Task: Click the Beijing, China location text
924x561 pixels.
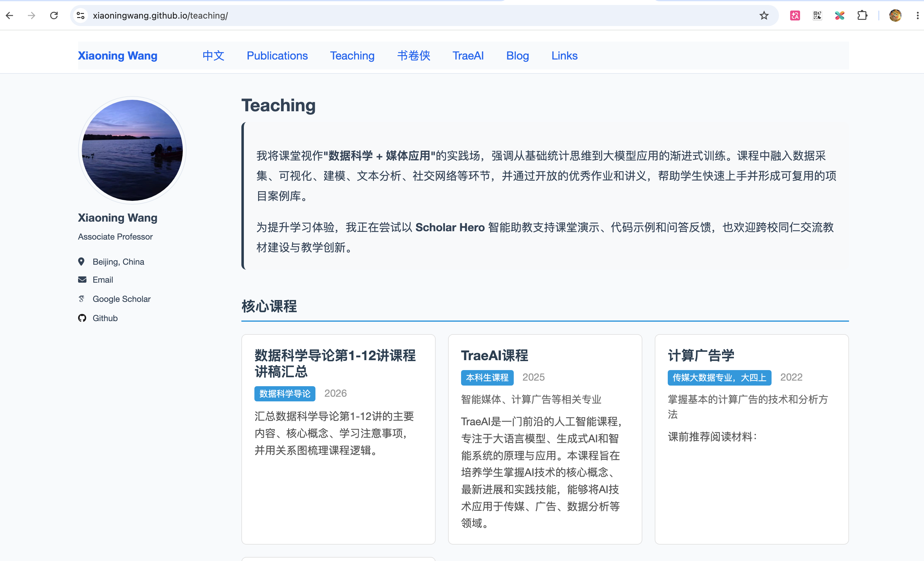Action: pyautogui.click(x=118, y=262)
